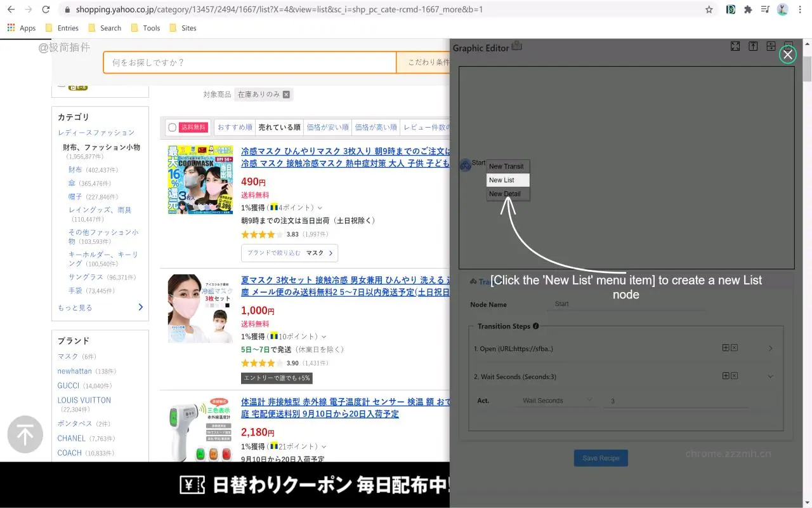
Task: Bookmark this page with the star icon
Action: point(709,10)
